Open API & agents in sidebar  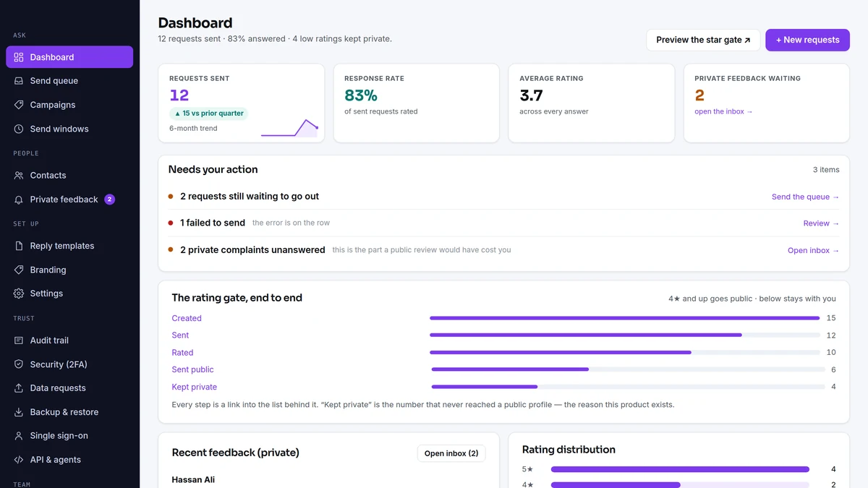[x=69, y=460]
